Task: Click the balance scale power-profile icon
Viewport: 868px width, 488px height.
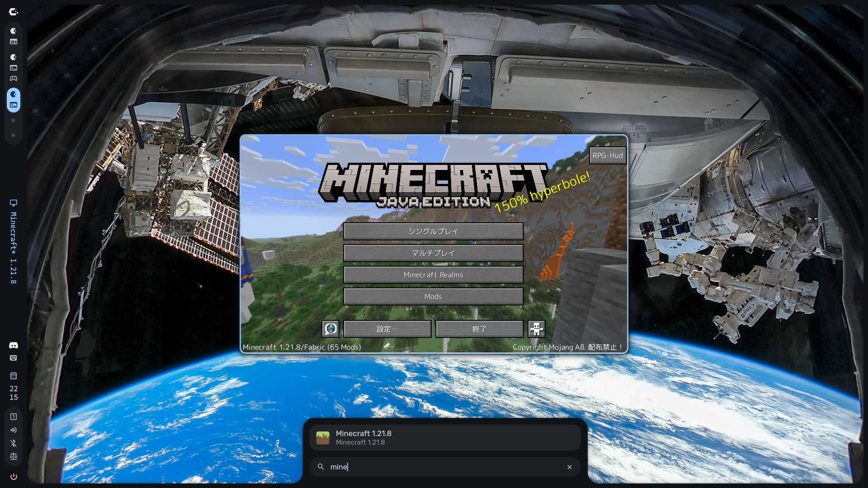Action: point(14,456)
